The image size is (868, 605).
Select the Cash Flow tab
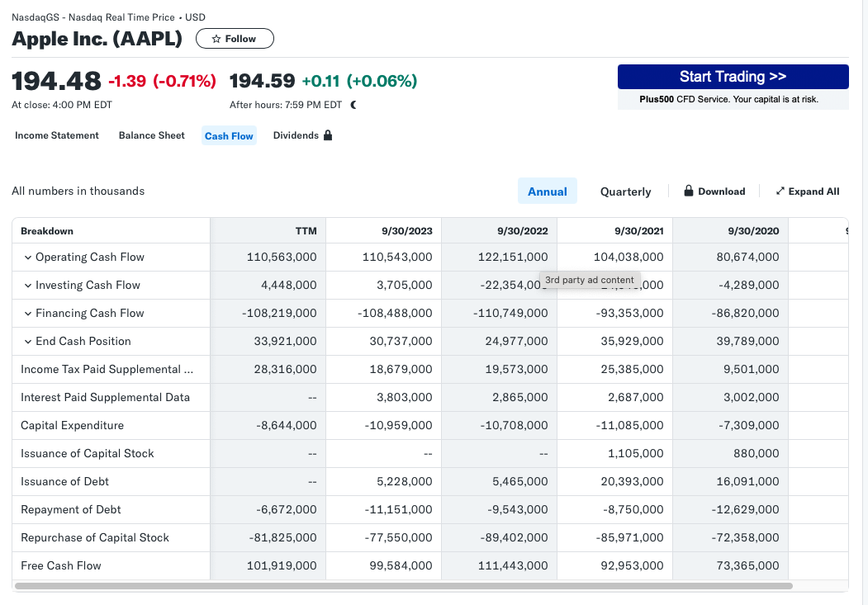[229, 136]
